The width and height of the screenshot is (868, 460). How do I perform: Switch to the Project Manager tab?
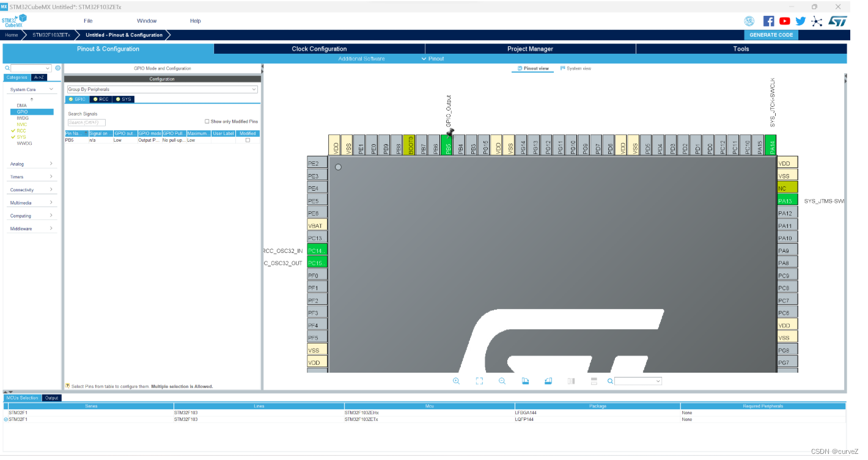coord(530,49)
